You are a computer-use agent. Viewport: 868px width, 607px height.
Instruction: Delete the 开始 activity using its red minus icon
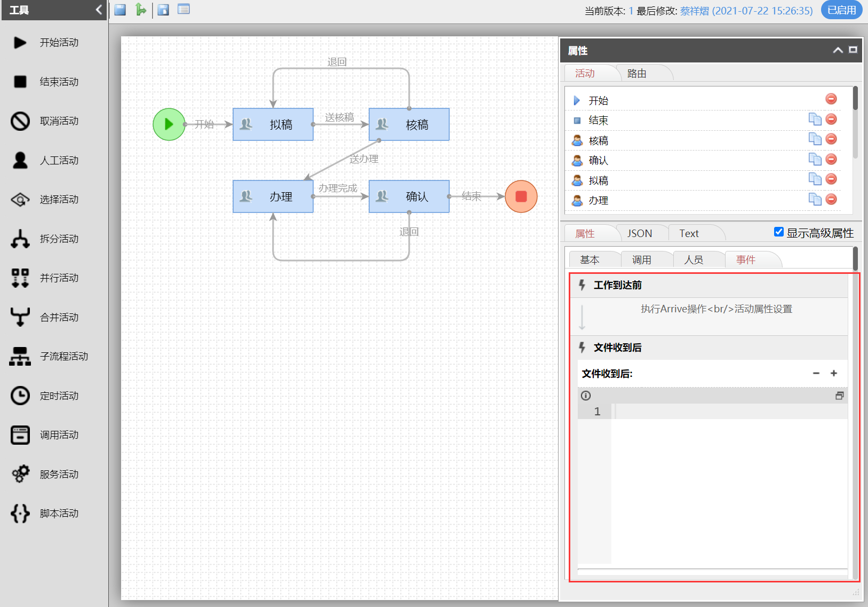coord(831,99)
